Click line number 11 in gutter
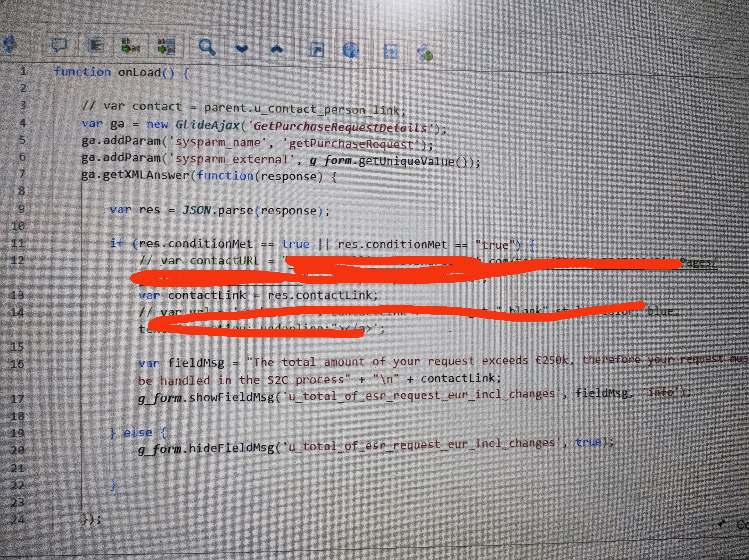The width and height of the screenshot is (749, 560). tap(18, 243)
